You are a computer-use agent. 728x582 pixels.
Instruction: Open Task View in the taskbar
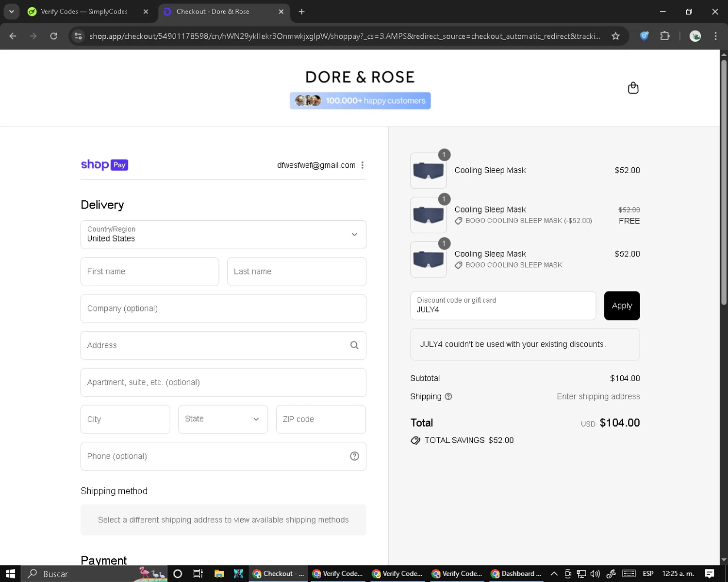click(198, 574)
